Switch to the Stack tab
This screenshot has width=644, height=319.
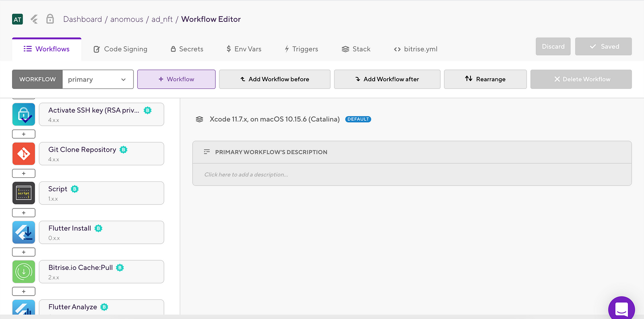tap(356, 49)
